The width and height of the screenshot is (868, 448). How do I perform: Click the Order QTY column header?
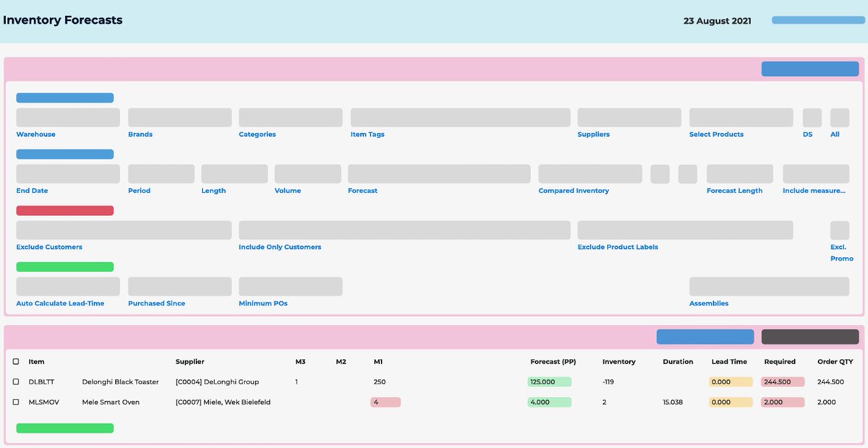[834, 361]
